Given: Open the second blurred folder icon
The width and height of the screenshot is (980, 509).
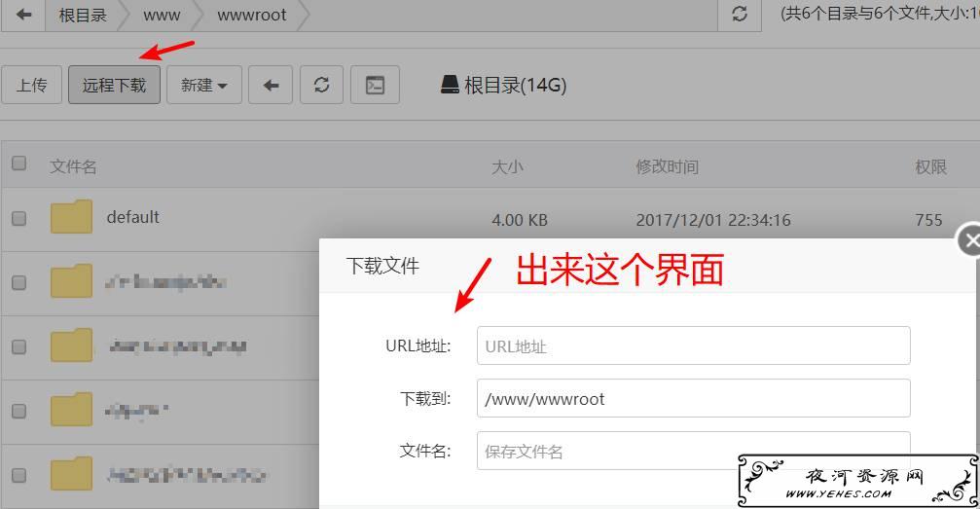Looking at the screenshot, I should (x=71, y=280).
